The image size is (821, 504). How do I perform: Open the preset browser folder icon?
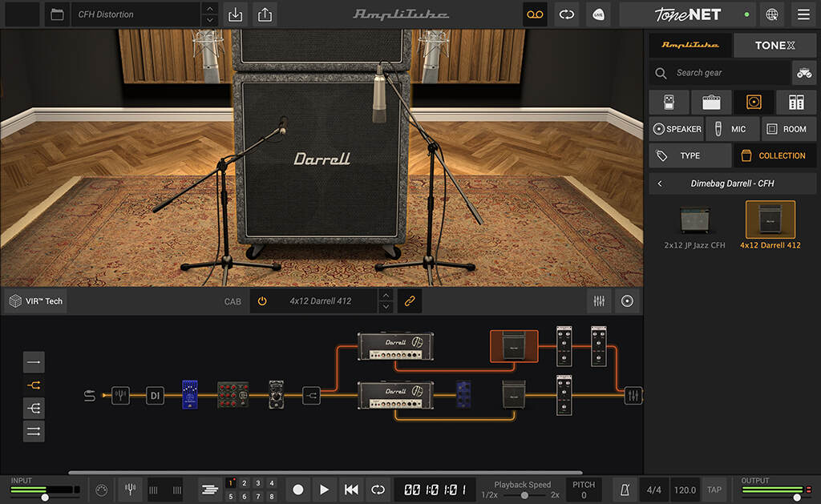[x=56, y=14]
